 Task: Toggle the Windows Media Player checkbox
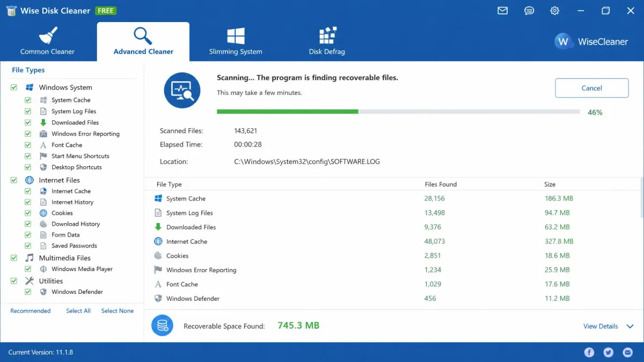[x=28, y=269]
